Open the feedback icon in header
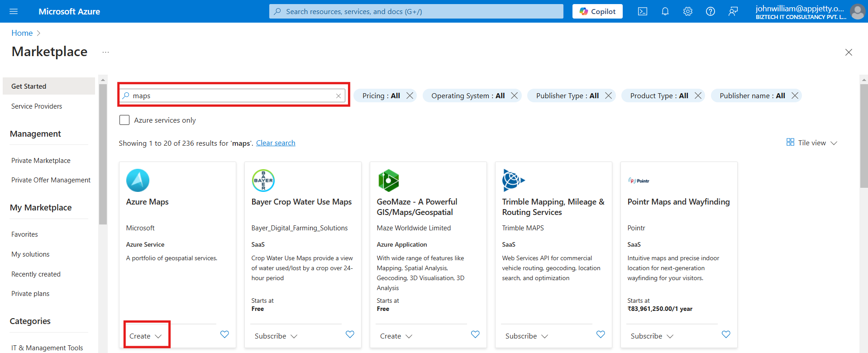This screenshot has width=868, height=353. pyautogui.click(x=733, y=11)
